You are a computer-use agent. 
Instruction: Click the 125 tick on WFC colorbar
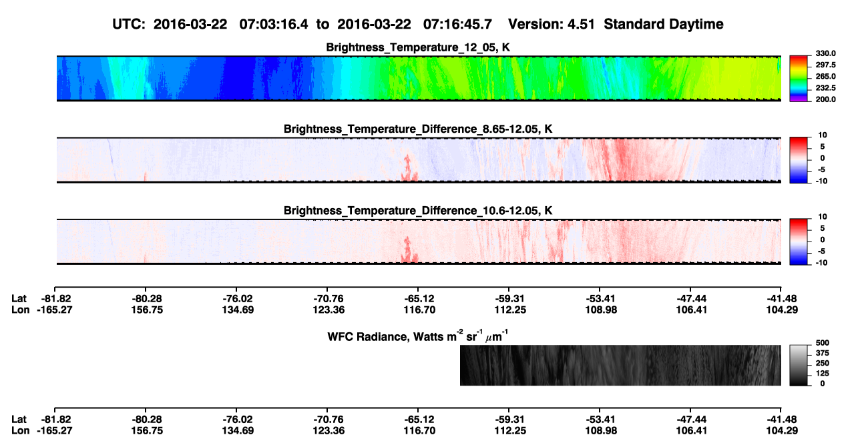(821, 373)
